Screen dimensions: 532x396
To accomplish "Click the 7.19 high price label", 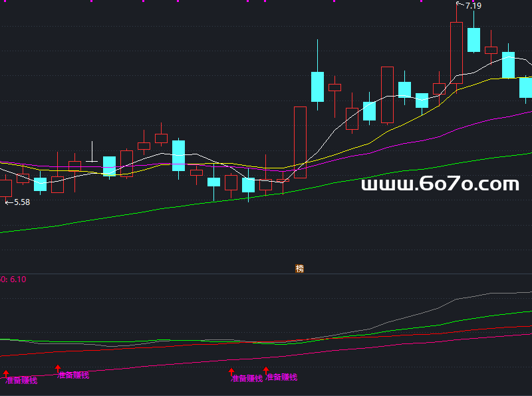I will [x=473, y=6].
